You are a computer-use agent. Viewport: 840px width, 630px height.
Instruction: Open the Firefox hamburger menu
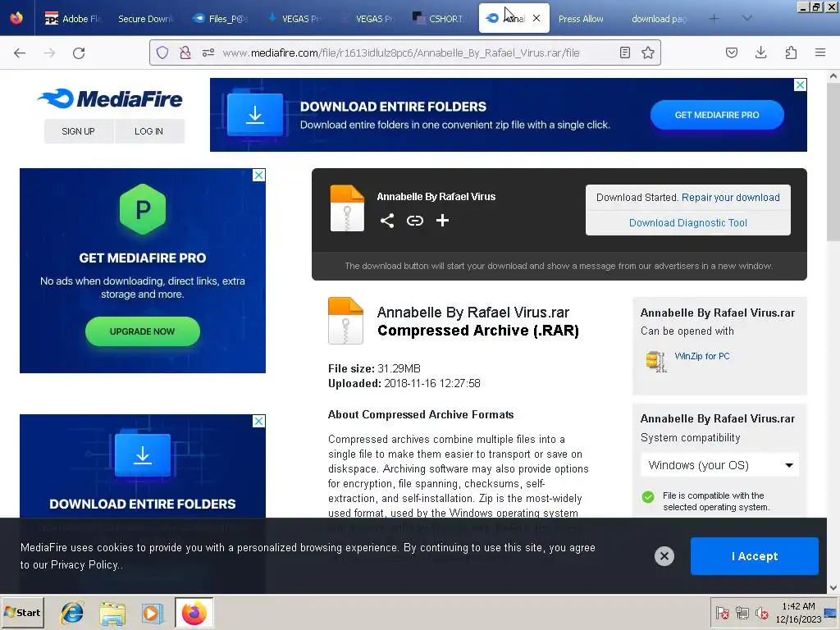(x=820, y=52)
